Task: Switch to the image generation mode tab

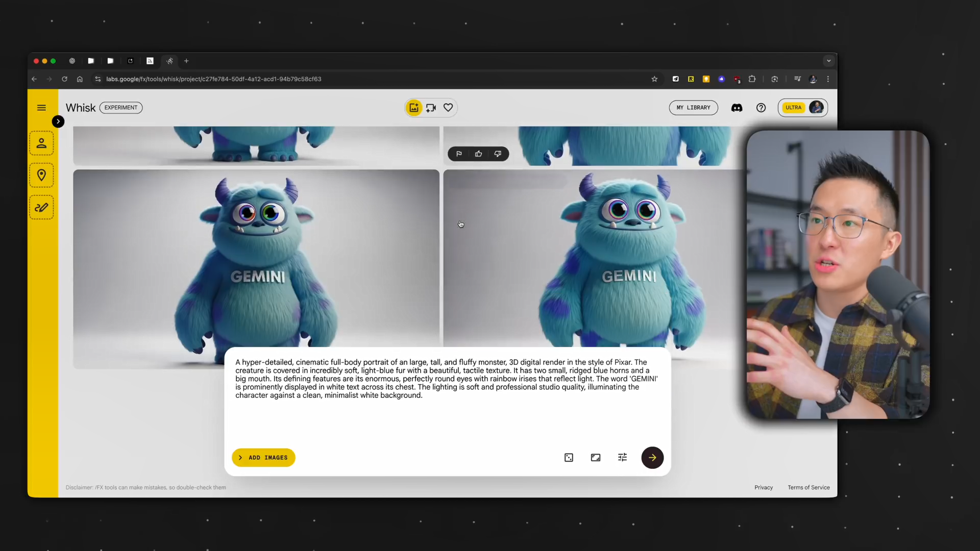Action: 414,108
